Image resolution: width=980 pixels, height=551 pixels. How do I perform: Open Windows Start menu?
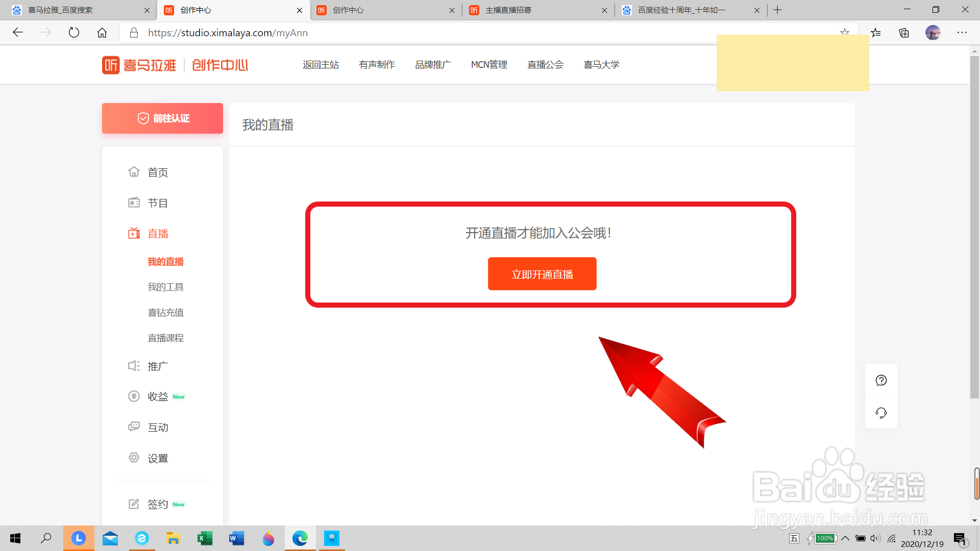15,538
